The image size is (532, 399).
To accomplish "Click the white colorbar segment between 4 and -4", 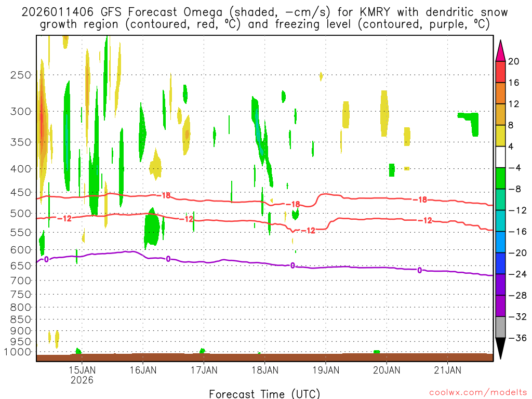I will tap(500, 157).
